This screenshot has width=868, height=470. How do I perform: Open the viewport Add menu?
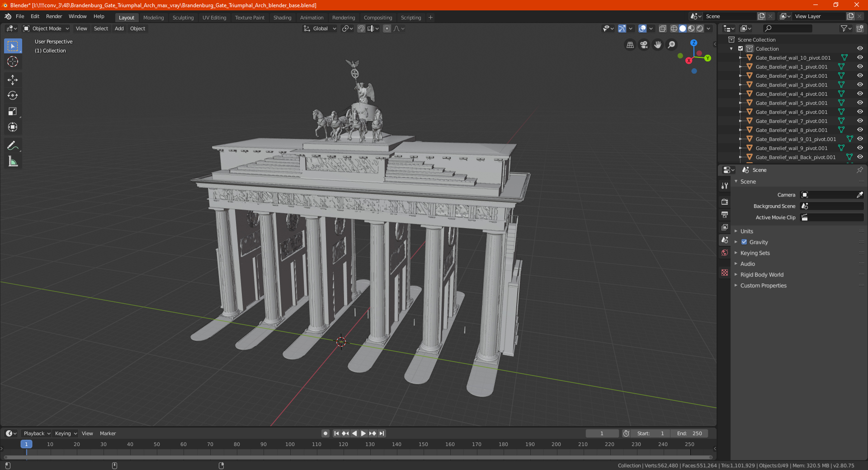pos(119,28)
